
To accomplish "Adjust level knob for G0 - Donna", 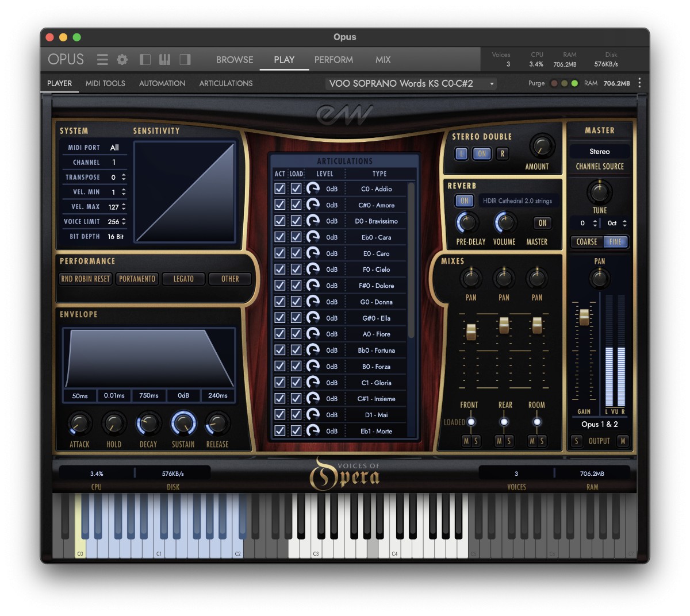I will [313, 301].
